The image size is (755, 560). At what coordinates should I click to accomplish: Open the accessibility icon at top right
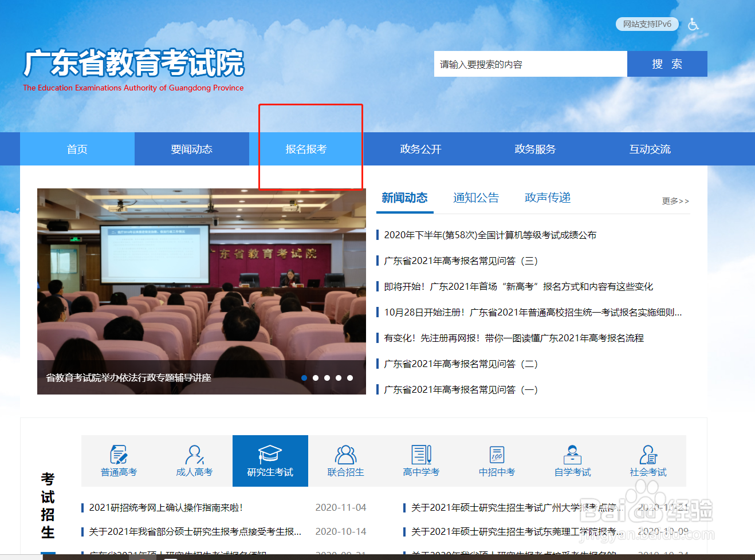point(693,24)
